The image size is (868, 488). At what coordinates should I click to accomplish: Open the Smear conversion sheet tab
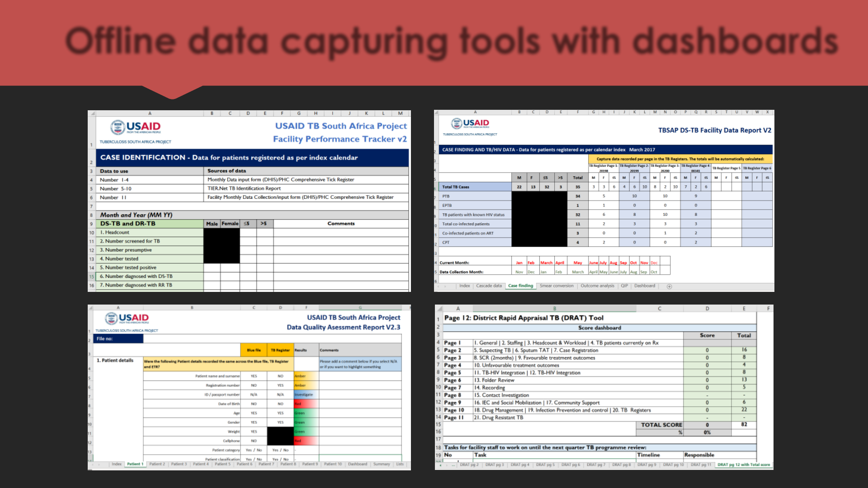[x=556, y=286]
